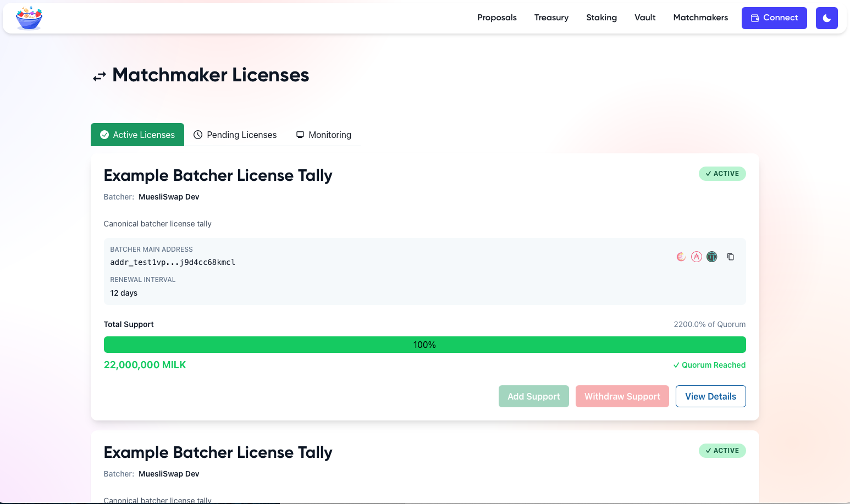Go to the Treasury page
Image resolution: width=850 pixels, height=504 pixels.
coord(551,18)
